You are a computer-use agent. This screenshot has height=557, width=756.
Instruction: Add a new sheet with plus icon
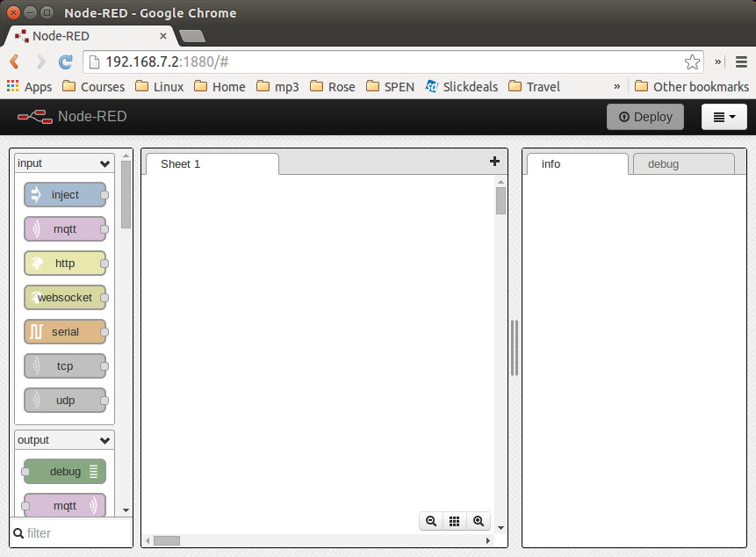494,162
